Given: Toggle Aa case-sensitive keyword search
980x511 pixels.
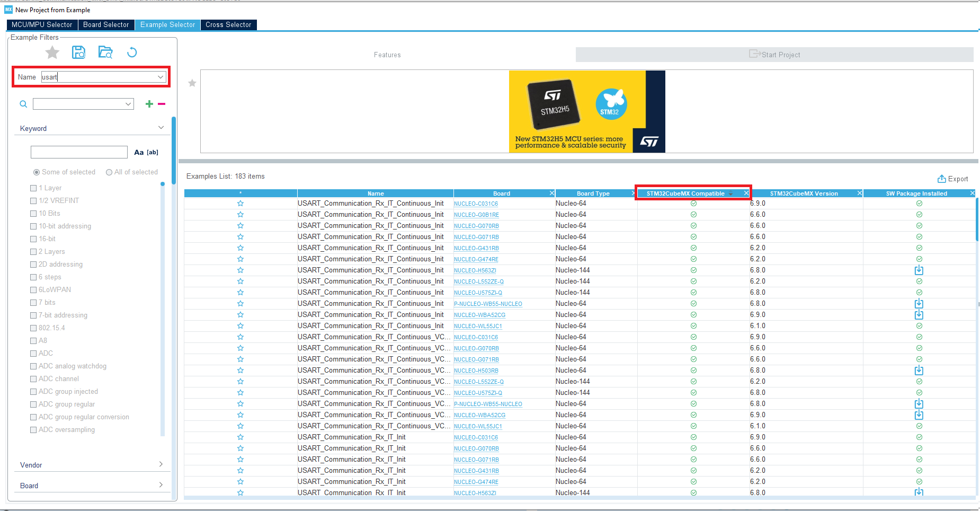Looking at the screenshot, I should click(139, 152).
